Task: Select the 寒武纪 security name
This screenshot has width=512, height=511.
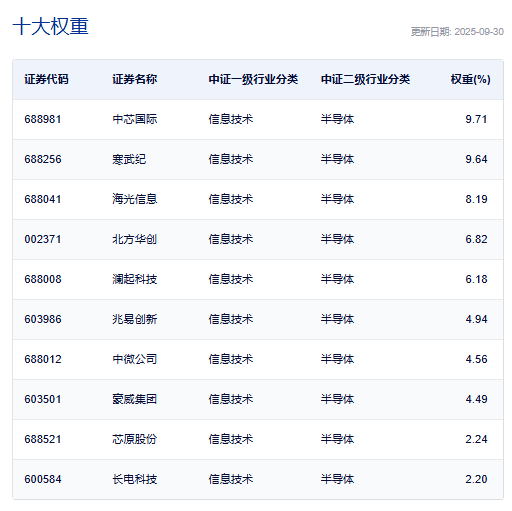Action: pos(129,159)
